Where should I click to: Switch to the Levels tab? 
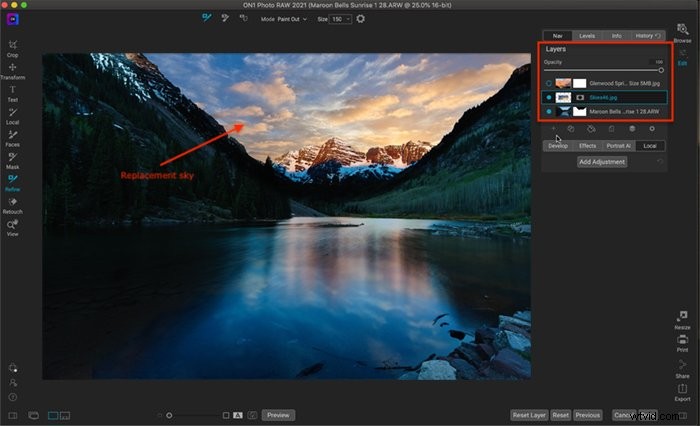[587, 36]
